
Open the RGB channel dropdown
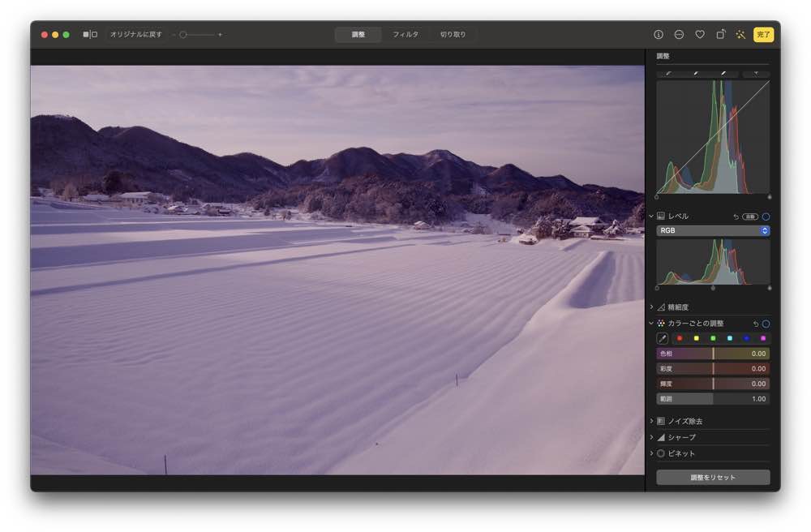[713, 230]
